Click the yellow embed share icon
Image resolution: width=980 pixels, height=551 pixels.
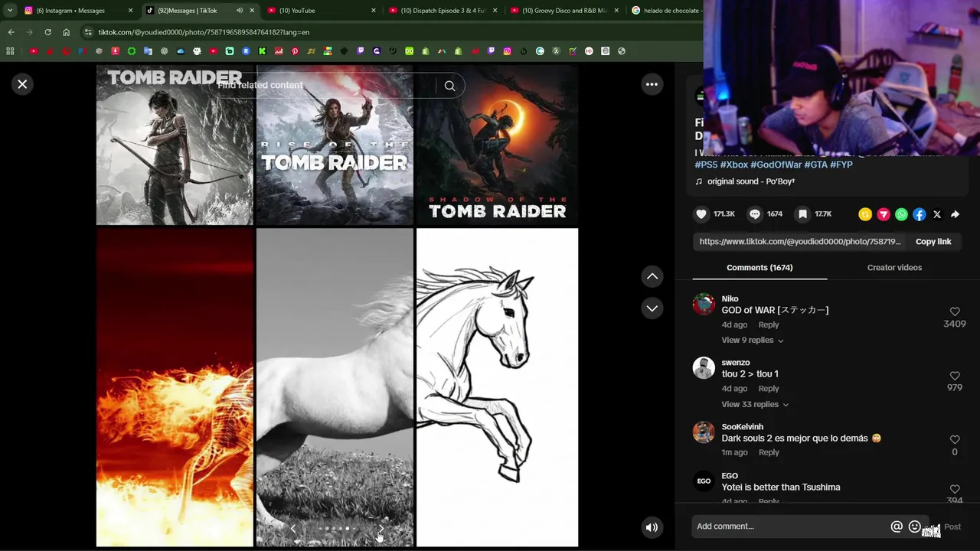865,214
